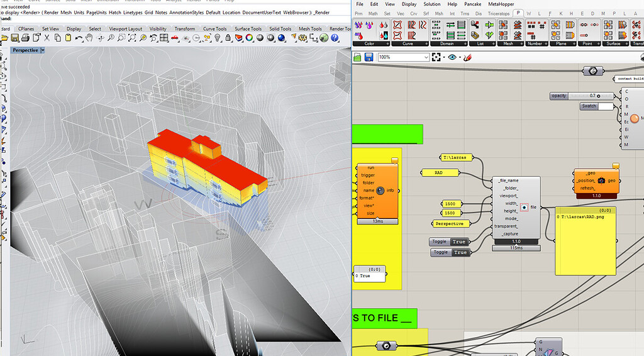This screenshot has height=356, width=644.
Task: Open the Perspective viewport dropdown arrow
Action: point(43,50)
